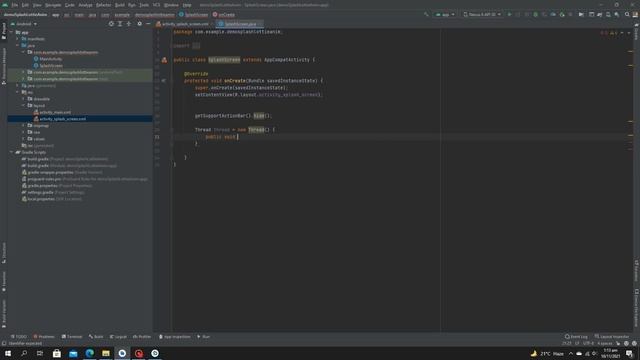Screen dimensions: 640x360
Task: Click the Task View taskbar icon
Action: tap(40, 353)
